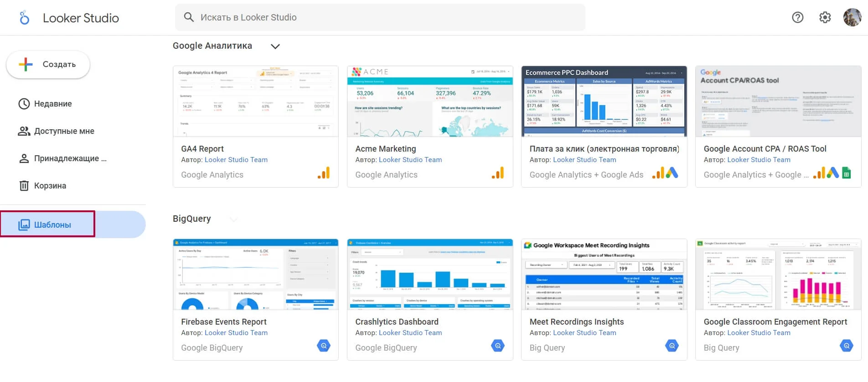Collapse the Google Аналитика section chevron
Viewport: 868px width, 382px height.
coord(275,46)
